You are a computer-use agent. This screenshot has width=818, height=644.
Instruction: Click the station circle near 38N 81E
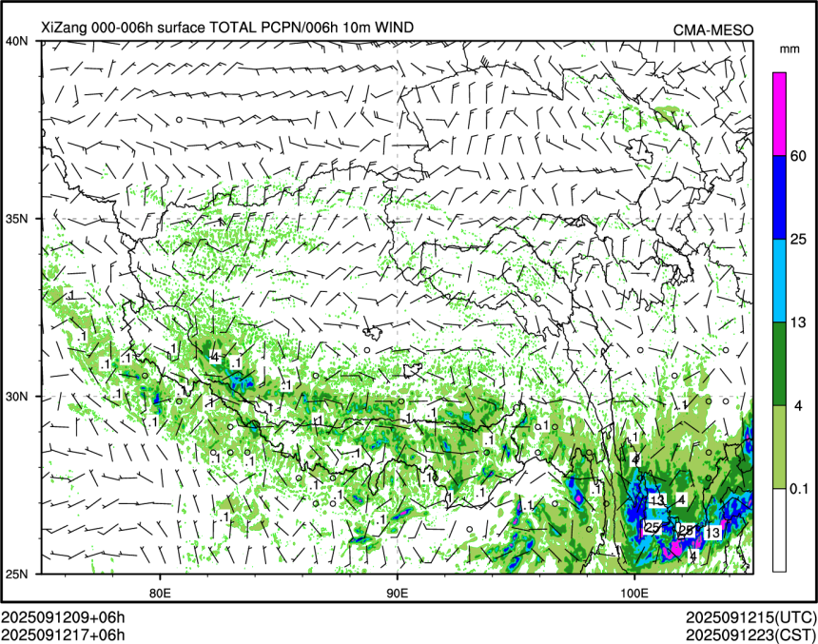click(x=179, y=120)
